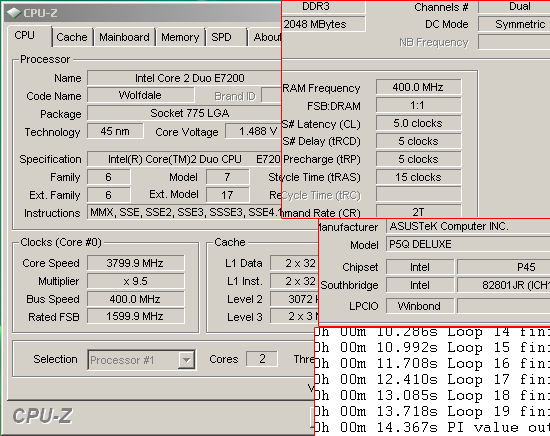Click the Code Name Wolfdale field
Screen dimensions: 550x436
(x=140, y=95)
